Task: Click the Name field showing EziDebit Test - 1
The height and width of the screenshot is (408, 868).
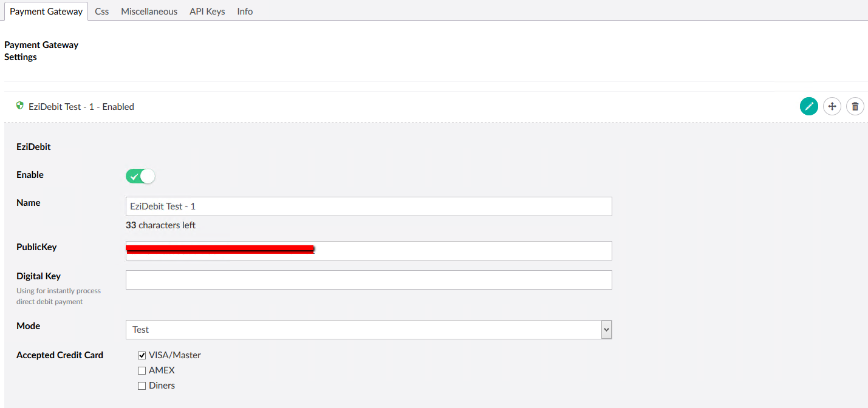Action: pos(369,206)
